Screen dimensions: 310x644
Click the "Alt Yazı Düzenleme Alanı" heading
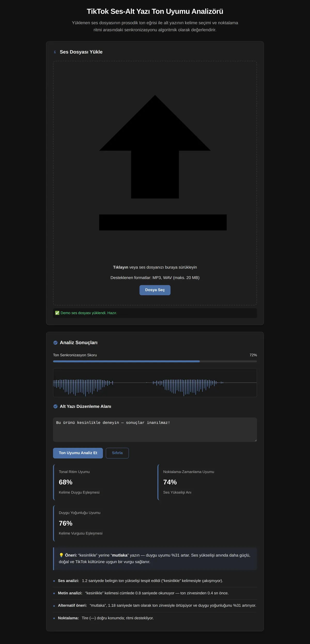pyautogui.click(x=86, y=406)
